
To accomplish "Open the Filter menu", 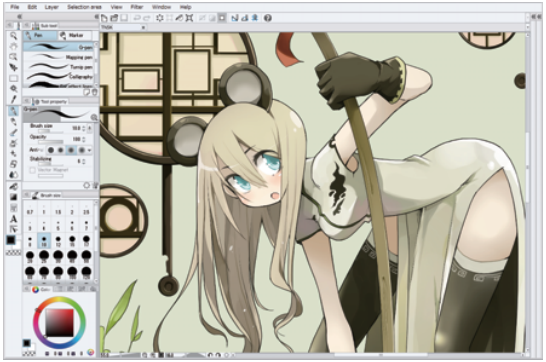I will [x=137, y=7].
